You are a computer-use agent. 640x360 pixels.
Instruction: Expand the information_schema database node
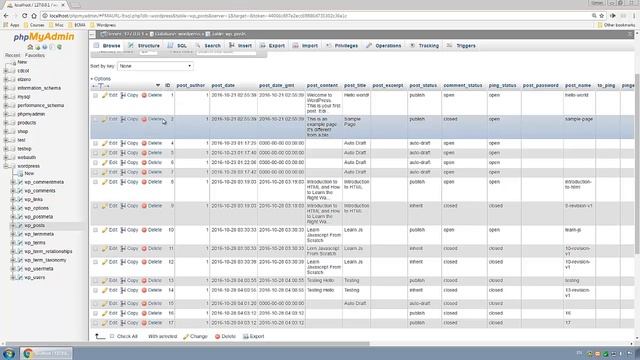pyautogui.click(x=6, y=88)
